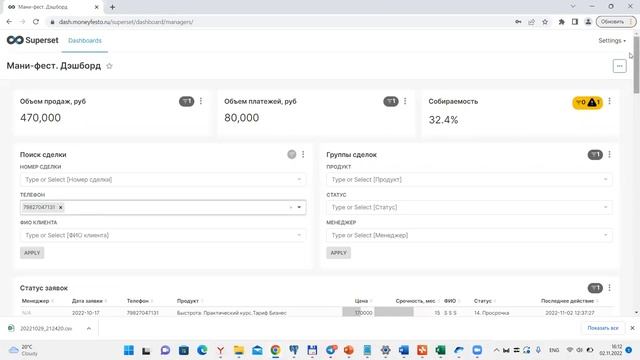
Task: Open the dashboard three-dots actions menu
Action: pos(620,66)
